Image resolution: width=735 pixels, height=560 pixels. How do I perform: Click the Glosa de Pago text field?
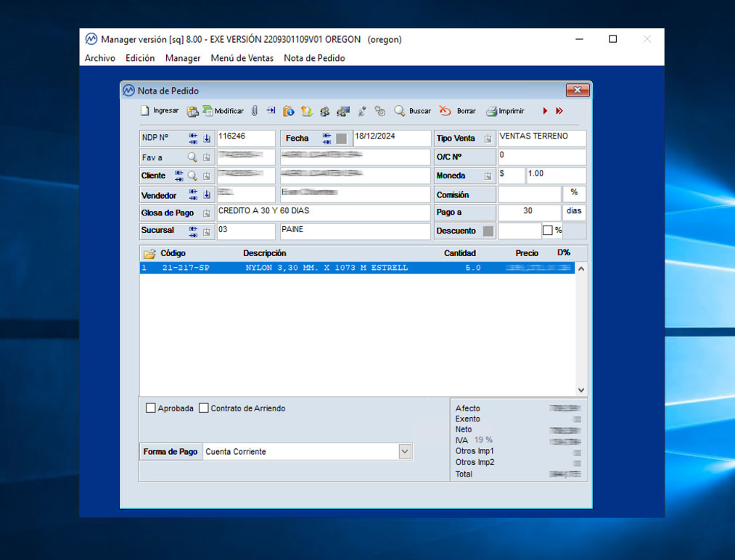324,213
